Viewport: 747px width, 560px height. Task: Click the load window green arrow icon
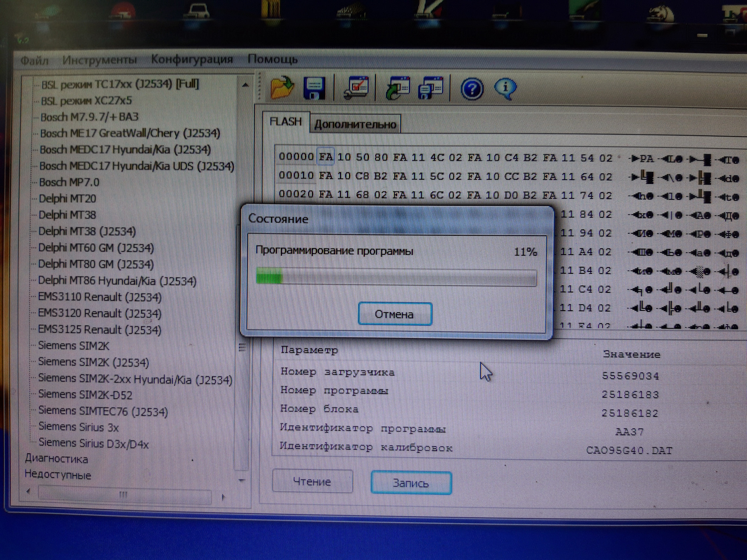pos(398,88)
